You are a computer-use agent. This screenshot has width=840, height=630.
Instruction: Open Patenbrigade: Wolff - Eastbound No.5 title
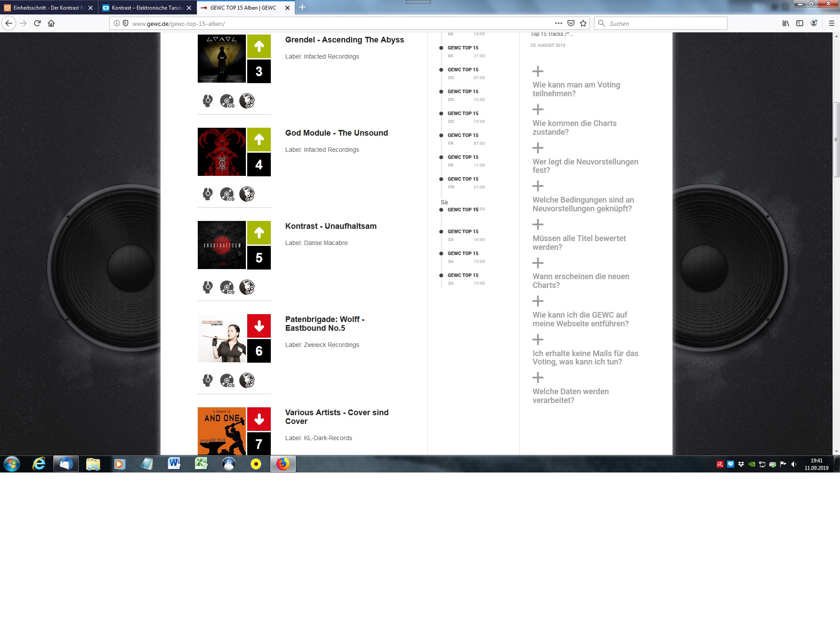325,324
